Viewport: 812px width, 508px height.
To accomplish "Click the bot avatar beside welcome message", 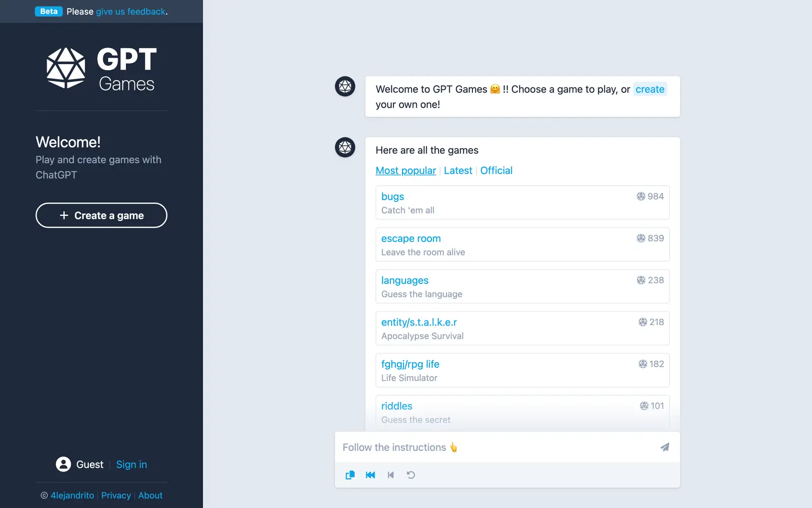I will tap(345, 86).
